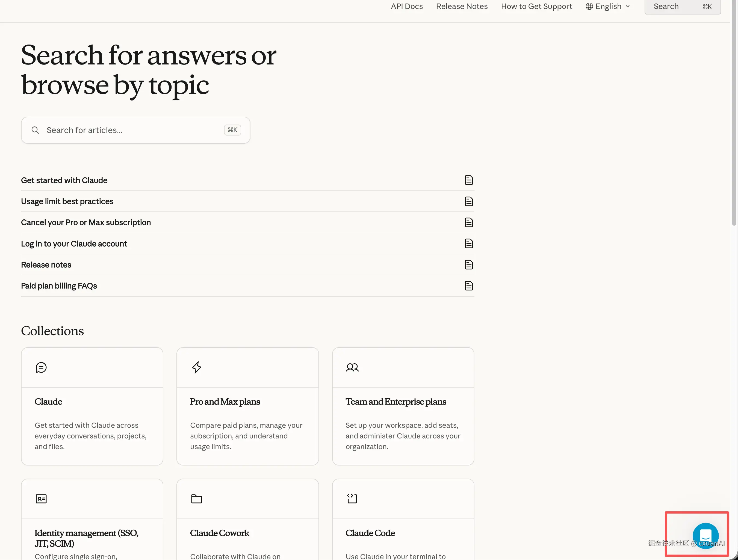
Task: Open API Docs in the top navigation
Action: pyautogui.click(x=407, y=6)
